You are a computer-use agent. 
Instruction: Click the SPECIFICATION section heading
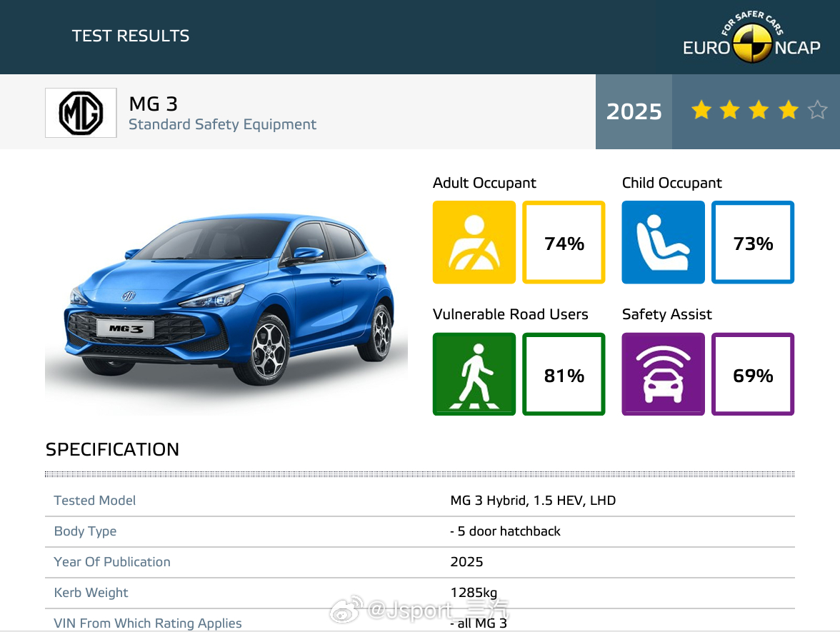[113, 449]
